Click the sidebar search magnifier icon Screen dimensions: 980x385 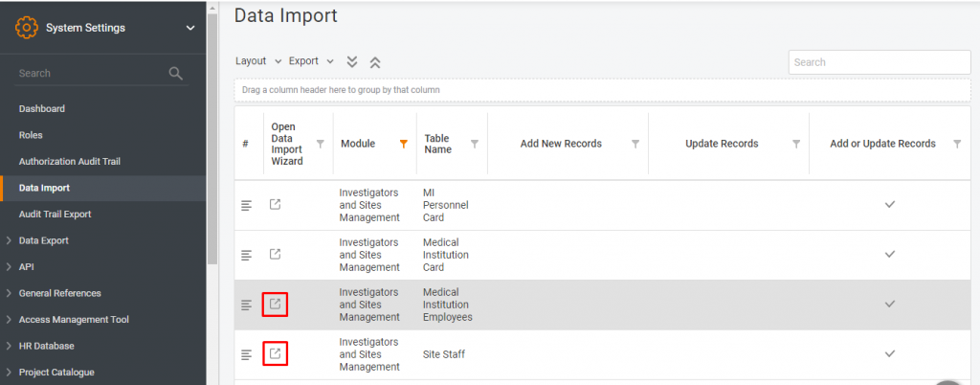tap(175, 73)
